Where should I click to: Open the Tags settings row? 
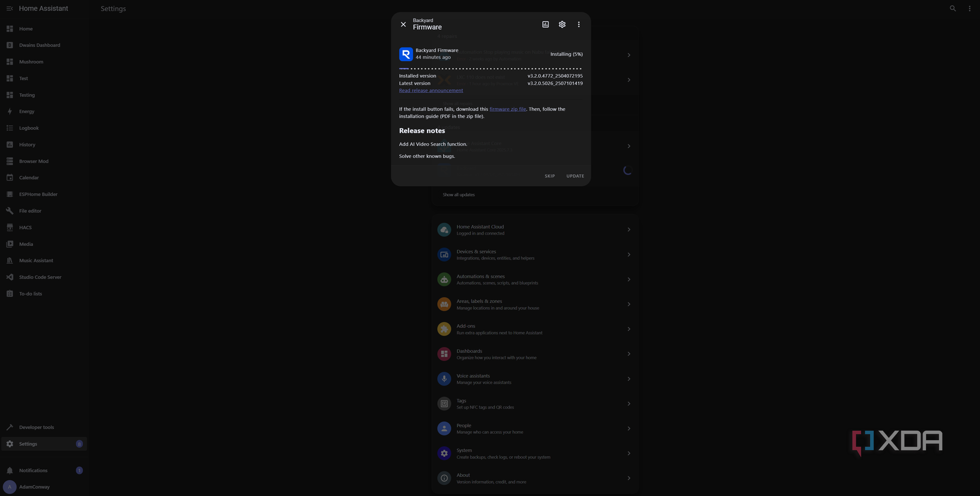pyautogui.click(x=535, y=404)
